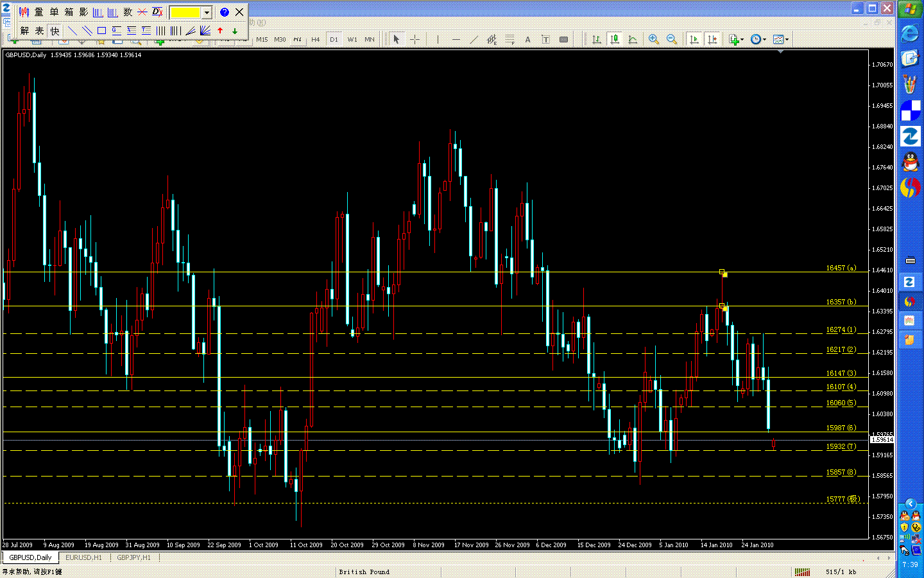Open the color dropdown arrow
The width and height of the screenshot is (924, 578).
(207, 12)
